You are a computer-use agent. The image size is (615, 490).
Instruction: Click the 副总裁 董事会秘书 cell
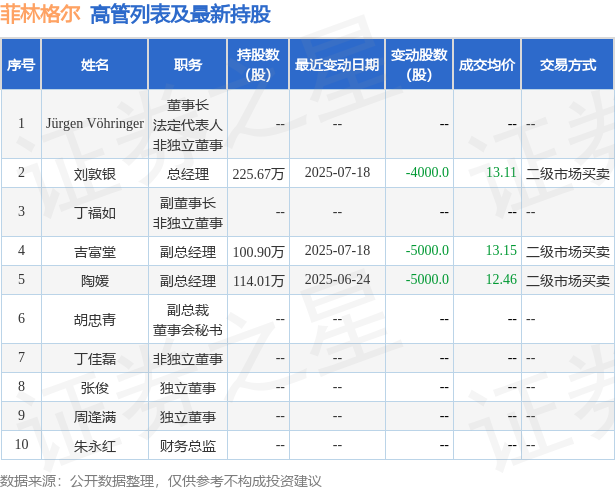pos(188,320)
